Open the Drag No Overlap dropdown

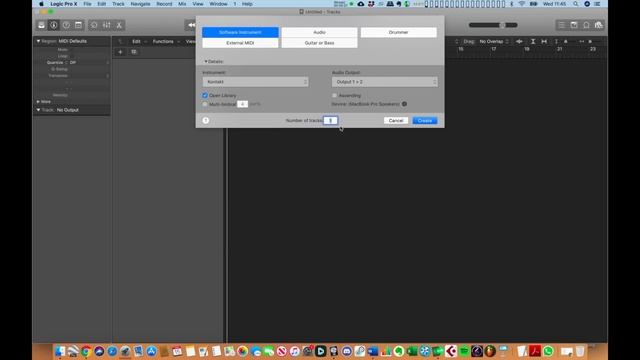coord(494,41)
